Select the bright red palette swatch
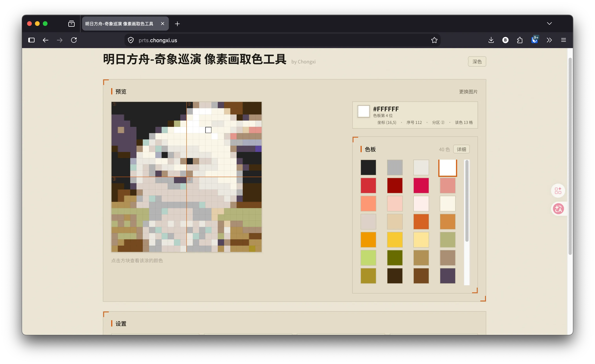The image size is (595, 364). coord(368,185)
